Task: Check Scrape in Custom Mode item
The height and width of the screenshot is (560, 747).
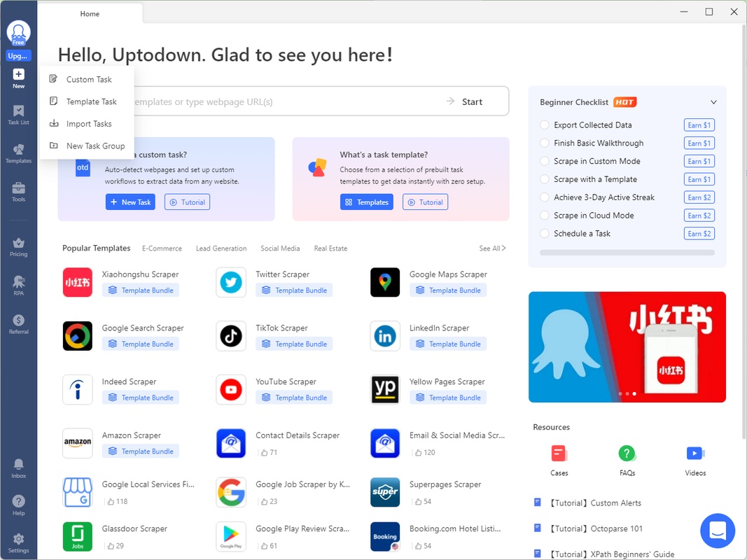Action: [x=545, y=161]
